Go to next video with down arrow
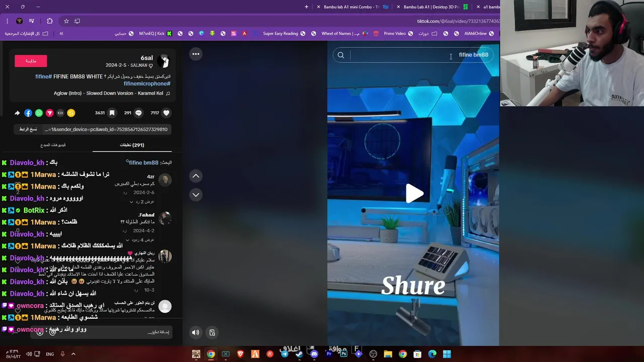This screenshot has width=644, height=362. (196, 195)
